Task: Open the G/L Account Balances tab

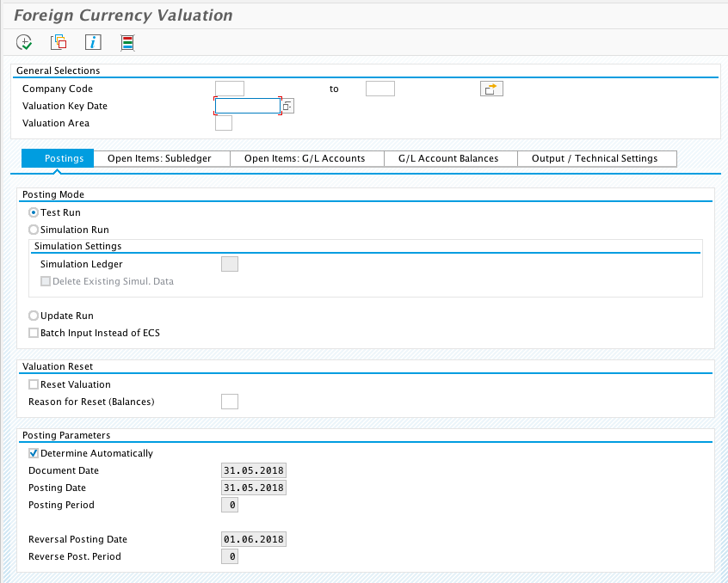Action: tap(447, 158)
